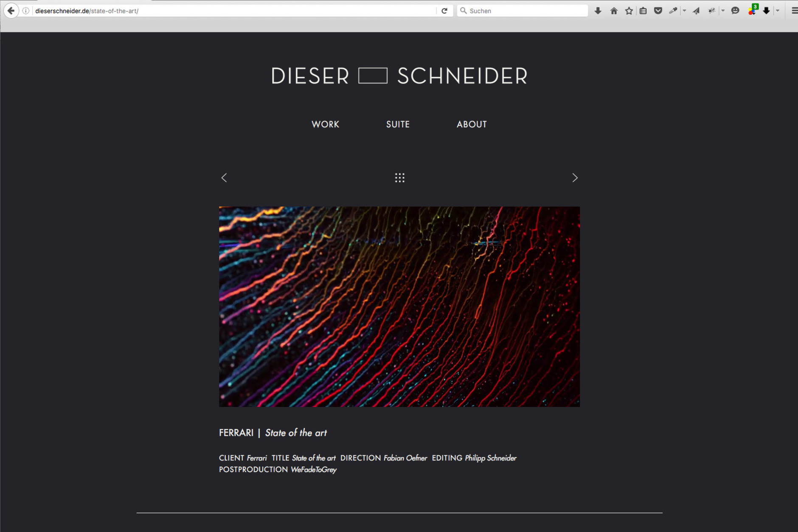The image size is (798, 532).
Task: Open the SUITE navigation menu item
Action: point(398,124)
